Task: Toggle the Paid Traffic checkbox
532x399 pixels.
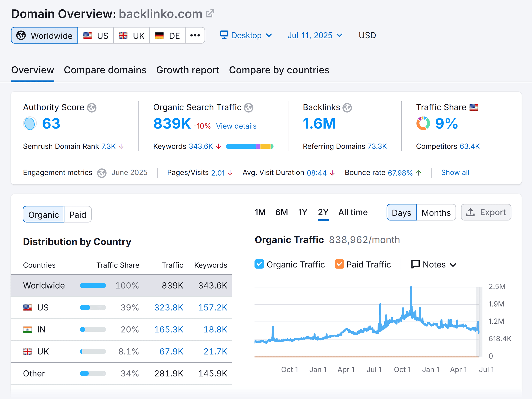Action: tap(339, 264)
